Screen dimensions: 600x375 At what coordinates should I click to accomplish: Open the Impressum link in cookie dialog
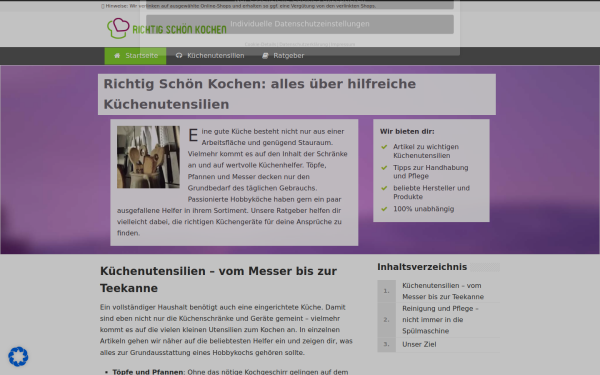[343, 44]
